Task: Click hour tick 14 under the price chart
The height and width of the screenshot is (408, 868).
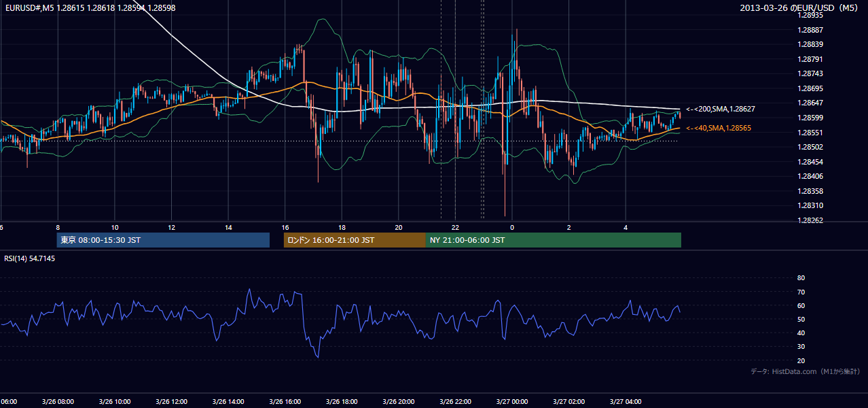Action: click(x=228, y=227)
